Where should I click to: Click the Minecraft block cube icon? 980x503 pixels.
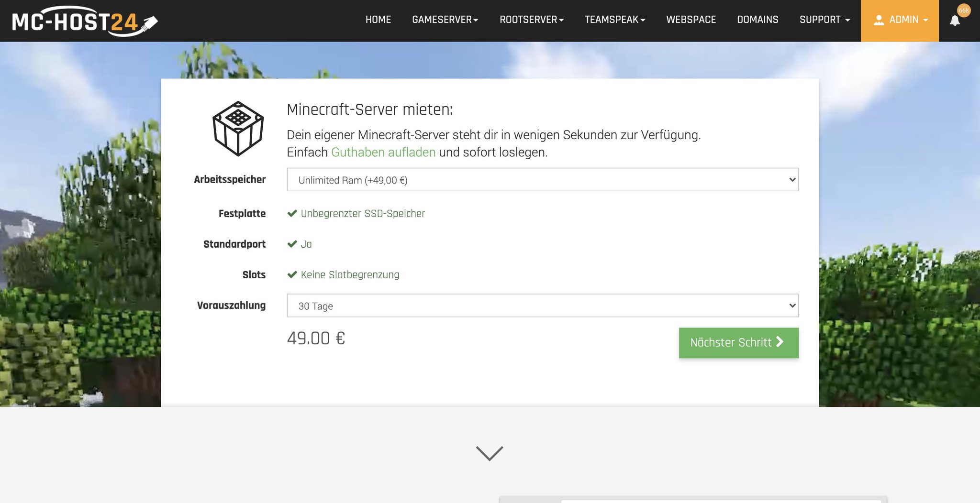238,129
